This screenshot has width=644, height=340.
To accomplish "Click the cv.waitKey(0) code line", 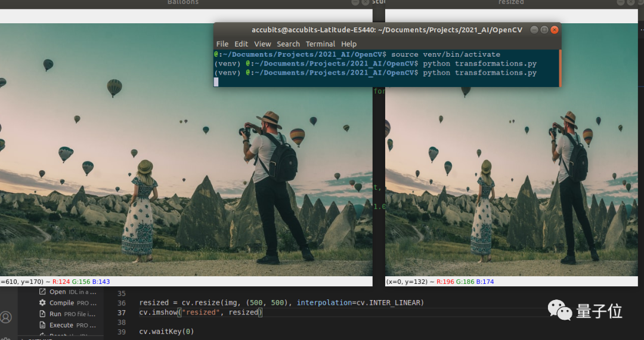I will pyautogui.click(x=166, y=332).
